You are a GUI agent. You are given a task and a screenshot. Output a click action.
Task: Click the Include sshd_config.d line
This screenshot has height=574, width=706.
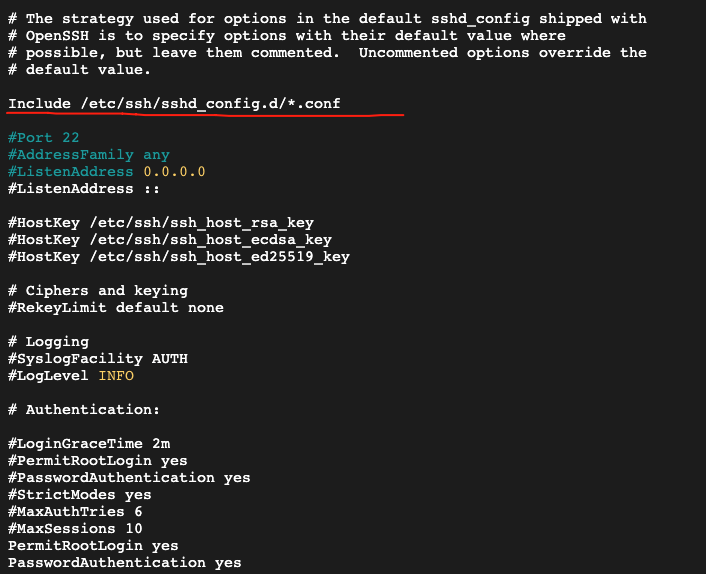[x=174, y=104]
